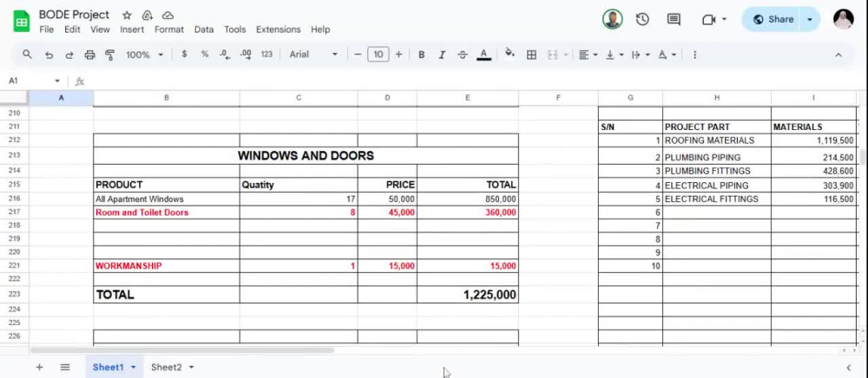
Task: Open the Google account avatar
Action: point(843,19)
